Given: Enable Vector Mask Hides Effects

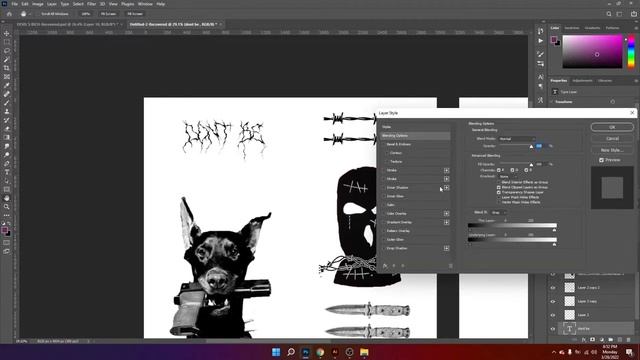Looking at the screenshot, I should 498,202.
